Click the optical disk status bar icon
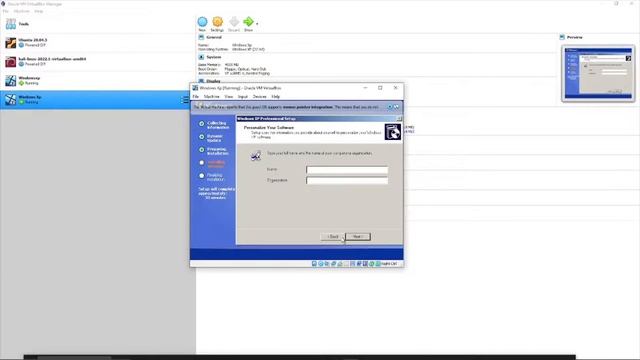Viewport: 640px width, 360px height. click(321, 264)
